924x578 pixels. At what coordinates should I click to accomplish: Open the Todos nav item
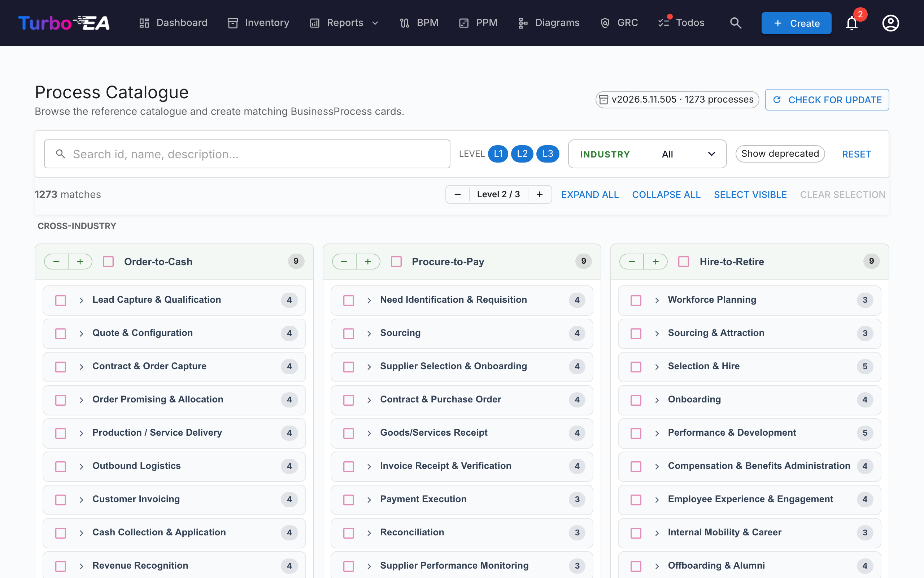(681, 23)
